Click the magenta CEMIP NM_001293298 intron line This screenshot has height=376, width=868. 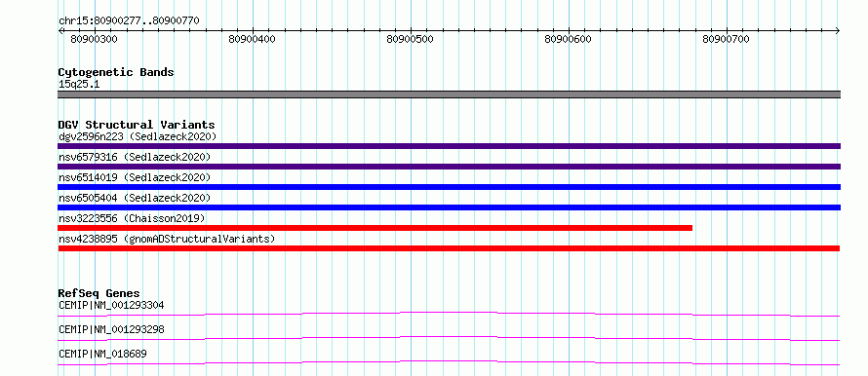[449, 338]
